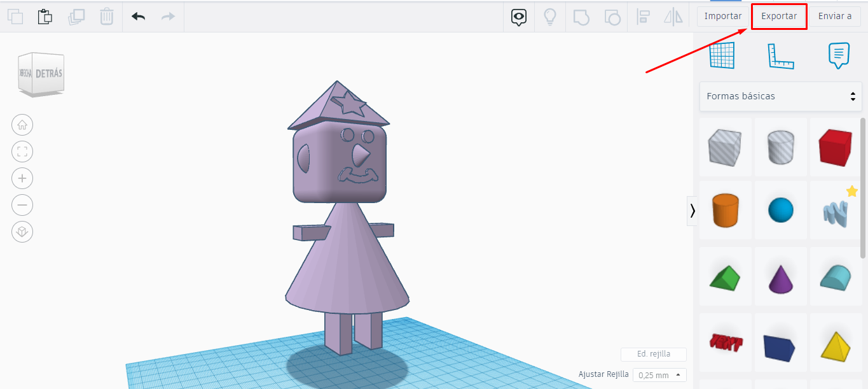
Task: Click the Fit all in view icon
Action: tap(22, 152)
